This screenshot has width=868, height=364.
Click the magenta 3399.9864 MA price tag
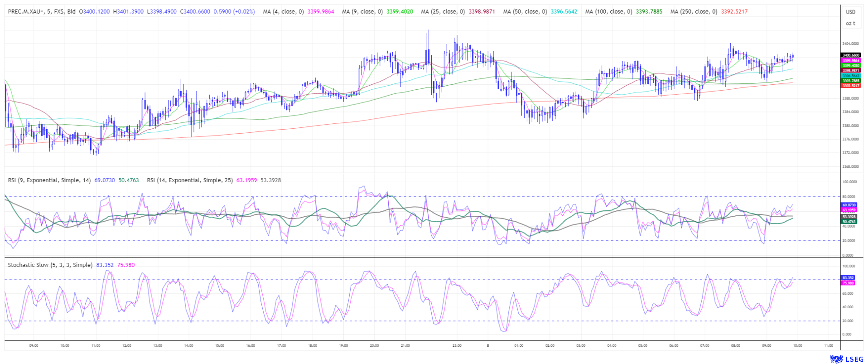click(850, 60)
